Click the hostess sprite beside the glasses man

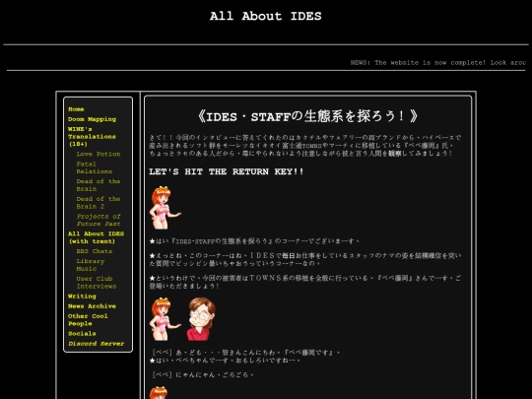[x=166, y=319]
